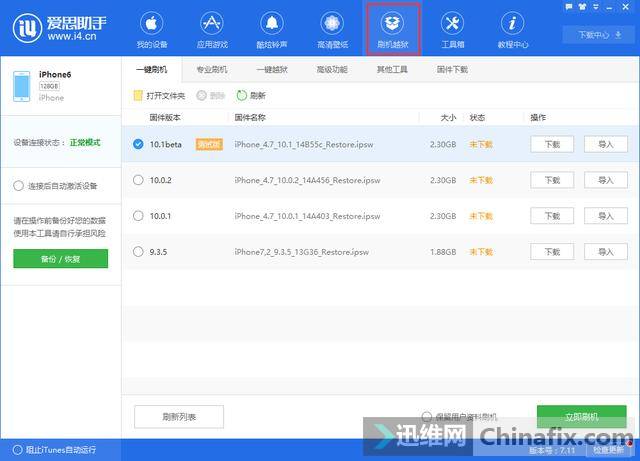Enable 连接后自动激活设备 option
This screenshot has width=640, height=461.
point(18,186)
